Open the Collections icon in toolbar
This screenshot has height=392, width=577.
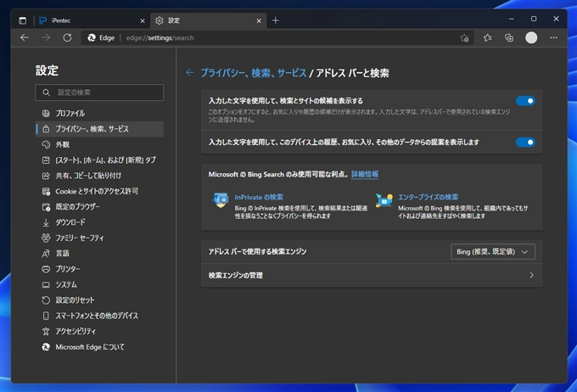point(509,37)
